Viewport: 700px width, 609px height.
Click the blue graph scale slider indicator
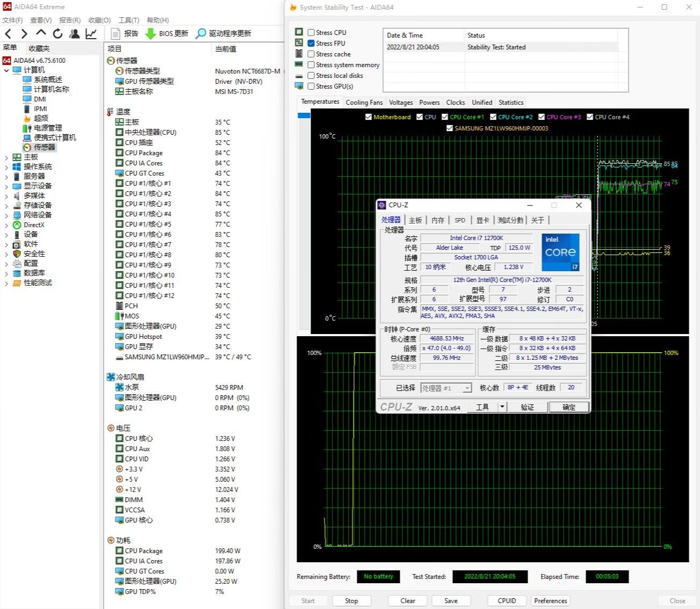pyautogui.click(x=304, y=115)
